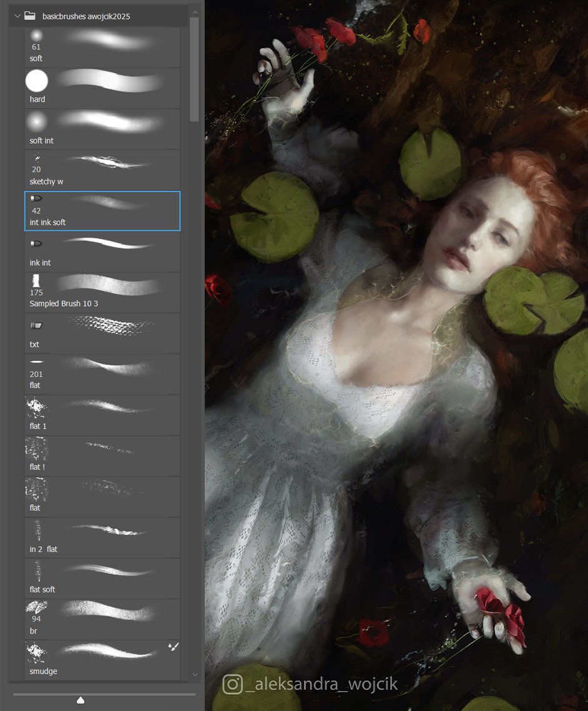The width and height of the screenshot is (588, 711).
Task: Collapse the basicbrushes awojcik2025 folder chevron
Action: (17, 16)
